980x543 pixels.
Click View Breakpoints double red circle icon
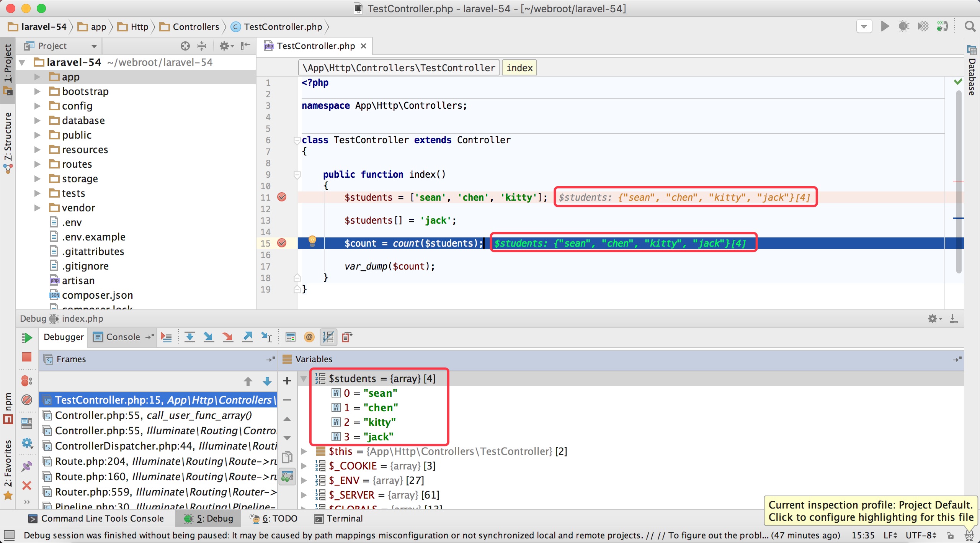[27, 381]
